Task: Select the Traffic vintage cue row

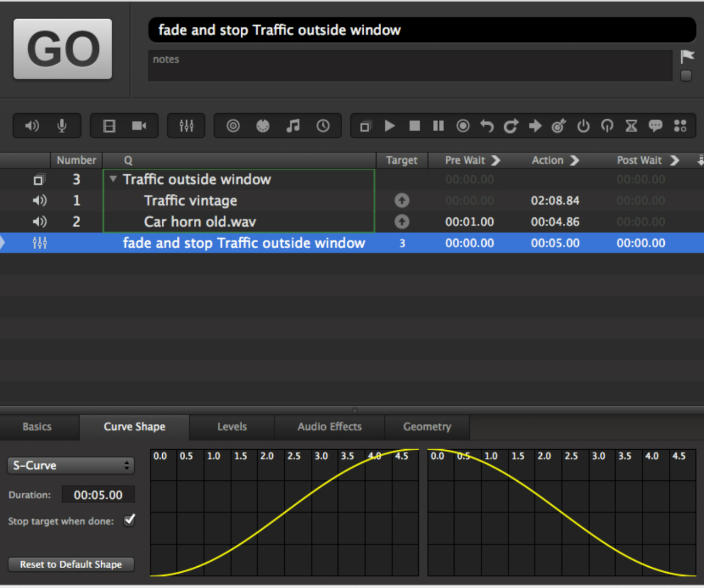Action: (352, 200)
